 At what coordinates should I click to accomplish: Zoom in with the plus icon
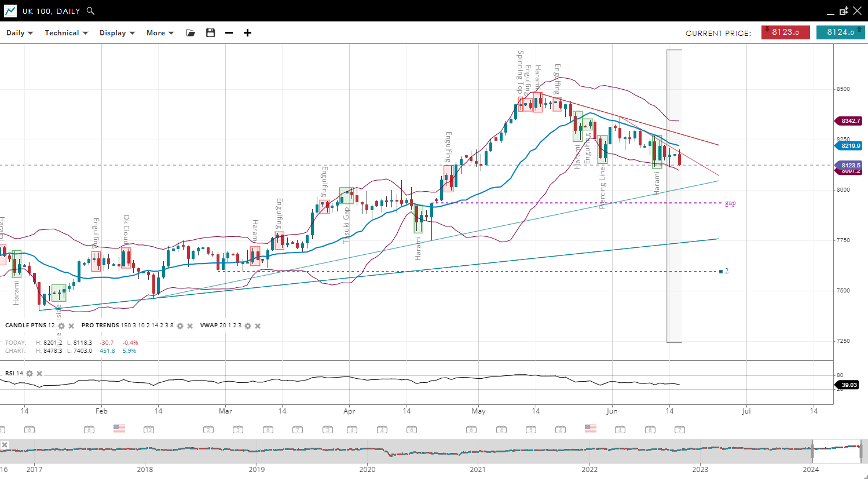(x=247, y=33)
